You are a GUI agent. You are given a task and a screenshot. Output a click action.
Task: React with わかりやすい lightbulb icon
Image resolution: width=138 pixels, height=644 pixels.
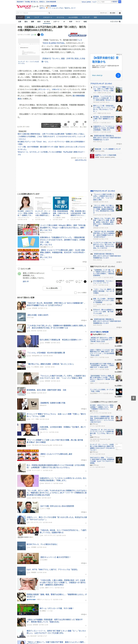[74, 124]
